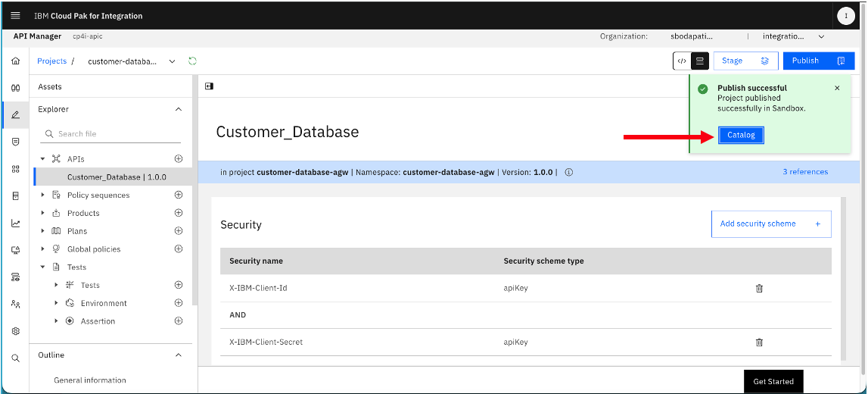The width and height of the screenshot is (868, 394).
Task: Switch to form view toggle
Action: tap(700, 61)
